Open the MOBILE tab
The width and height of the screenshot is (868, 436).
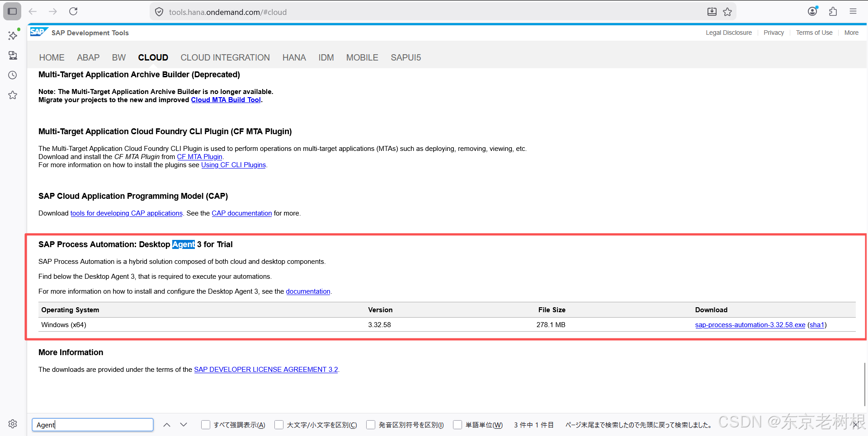pyautogui.click(x=362, y=57)
